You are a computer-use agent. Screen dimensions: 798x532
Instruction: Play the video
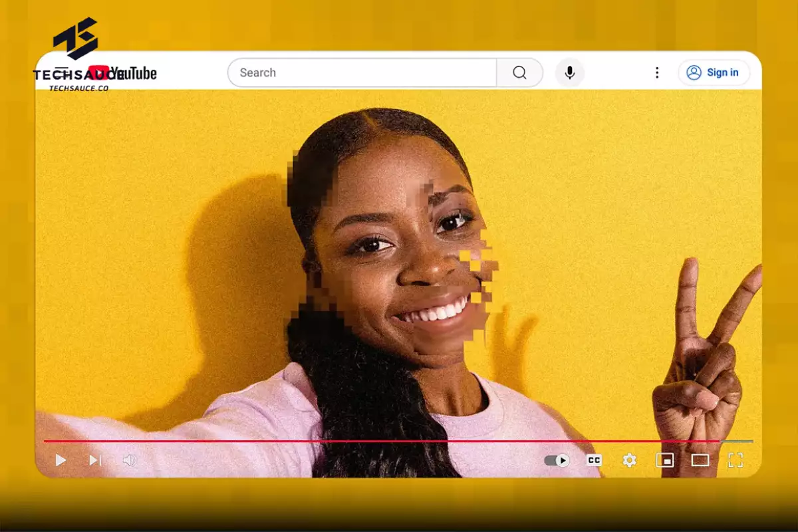coord(61,460)
